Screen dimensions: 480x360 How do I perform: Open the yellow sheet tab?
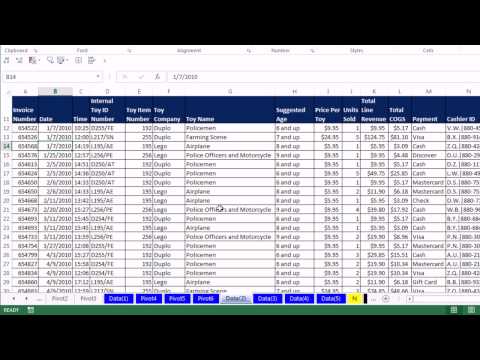point(355,298)
